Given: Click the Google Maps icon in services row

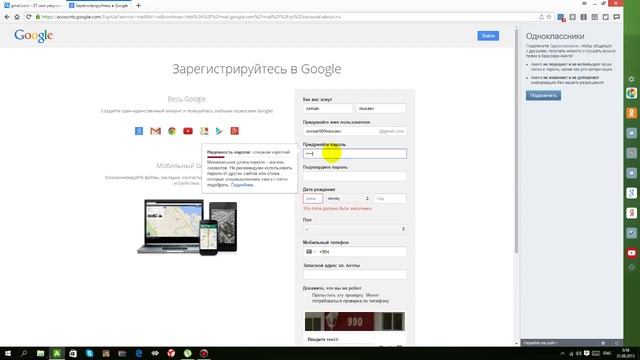Looking at the screenshot, I should point(204,131).
